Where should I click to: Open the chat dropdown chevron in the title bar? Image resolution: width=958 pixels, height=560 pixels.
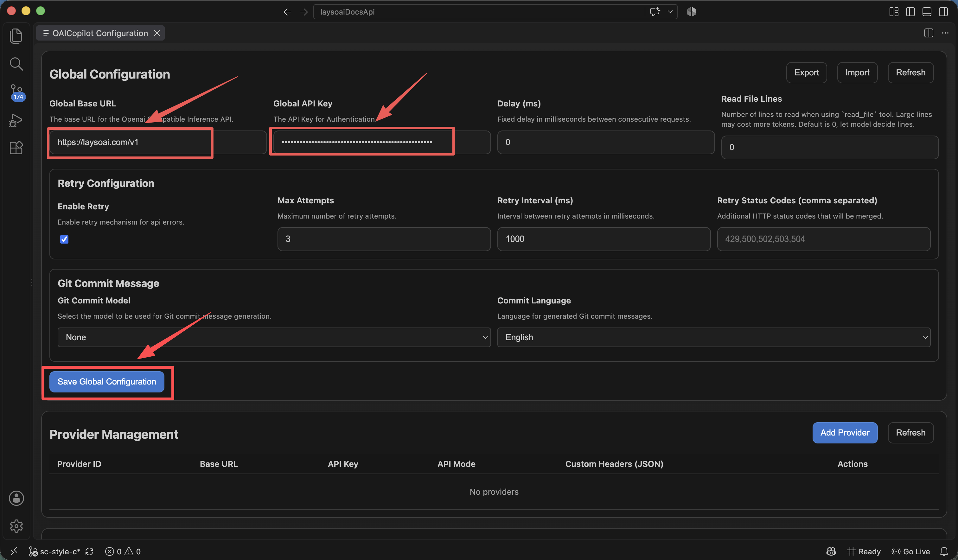670,11
